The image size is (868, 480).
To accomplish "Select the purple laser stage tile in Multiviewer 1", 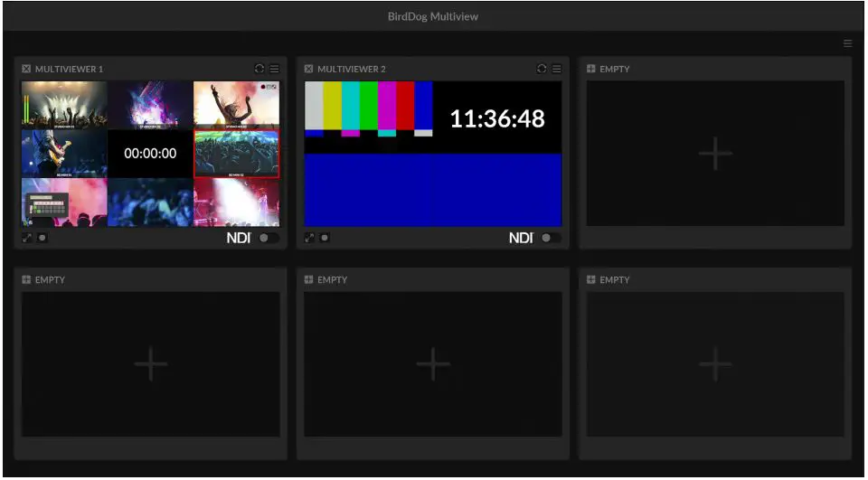I will click(151, 105).
